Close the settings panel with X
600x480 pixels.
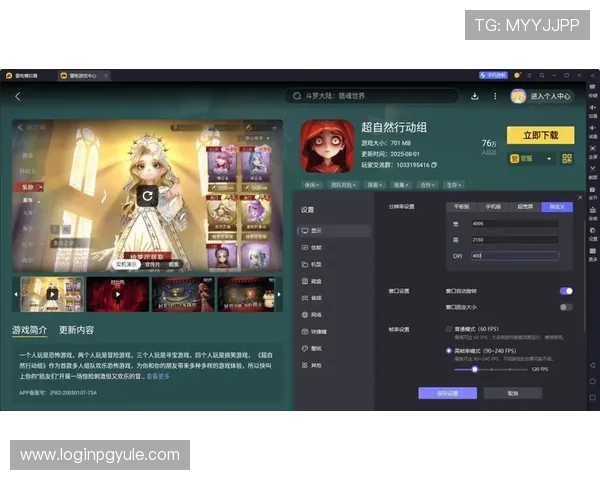(580, 198)
